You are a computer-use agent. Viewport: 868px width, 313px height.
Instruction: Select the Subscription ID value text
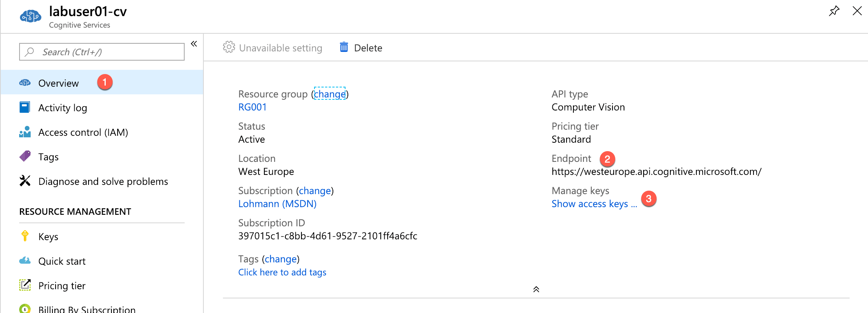point(328,236)
